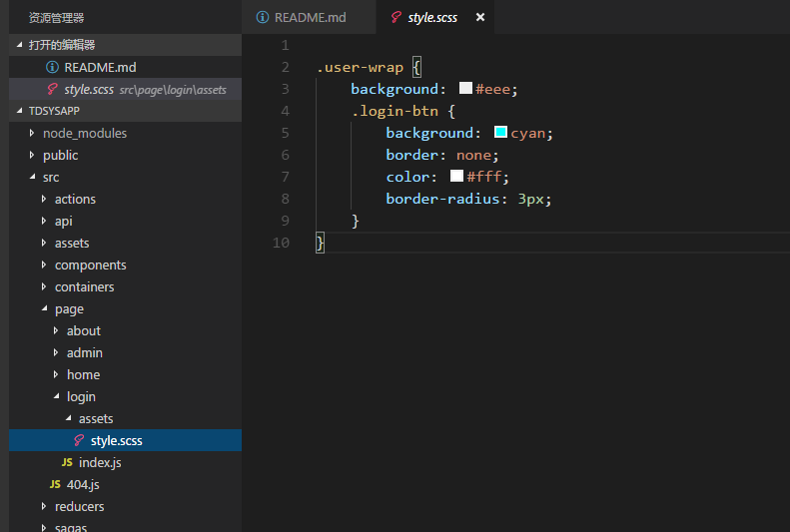This screenshot has height=532, width=790.
Task: Click the .login-btn selector text
Action: pyautogui.click(x=395, y=111)
